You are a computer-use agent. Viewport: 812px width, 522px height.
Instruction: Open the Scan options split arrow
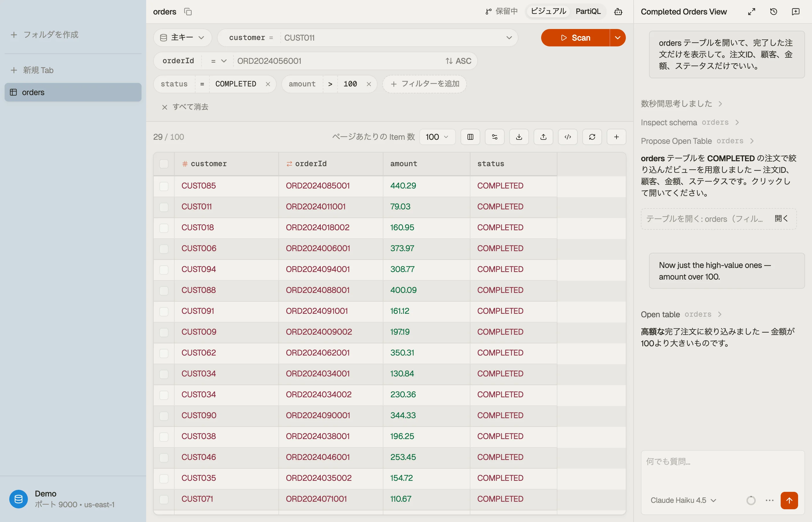617,38
